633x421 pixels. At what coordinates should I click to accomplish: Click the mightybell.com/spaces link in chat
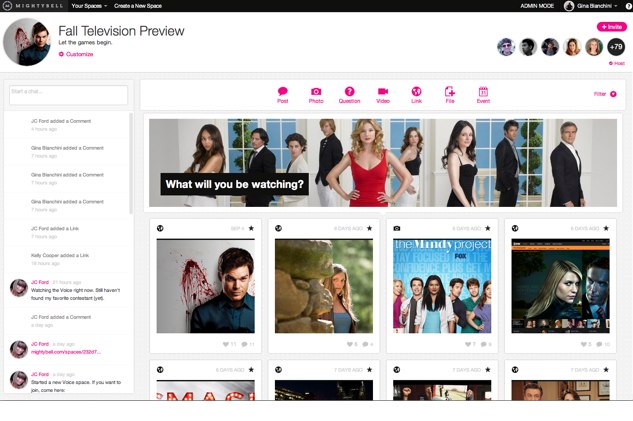pyautogui.click(x=66, y=352)
